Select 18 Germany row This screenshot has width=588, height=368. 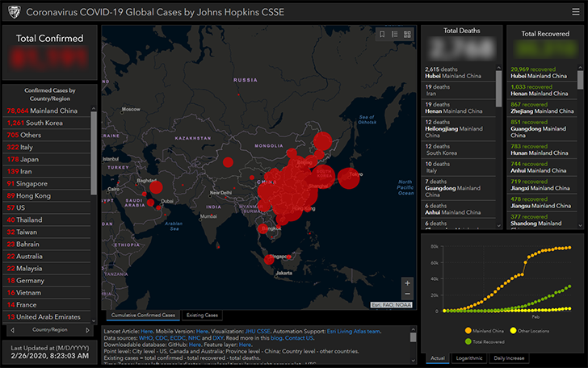click(x=47, y=280)
